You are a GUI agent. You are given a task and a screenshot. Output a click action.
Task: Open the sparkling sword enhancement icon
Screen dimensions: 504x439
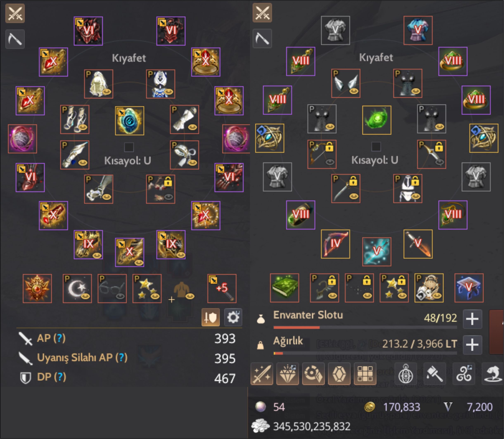pos(262,374)
